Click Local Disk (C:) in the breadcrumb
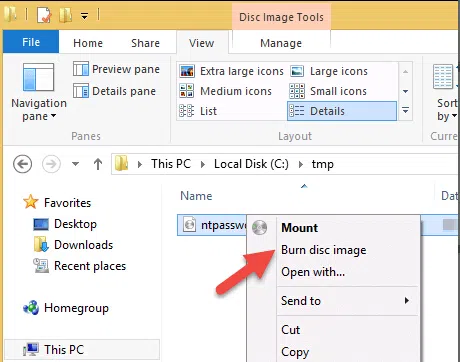This screenshot has width=460, height=362. (251, 164)
